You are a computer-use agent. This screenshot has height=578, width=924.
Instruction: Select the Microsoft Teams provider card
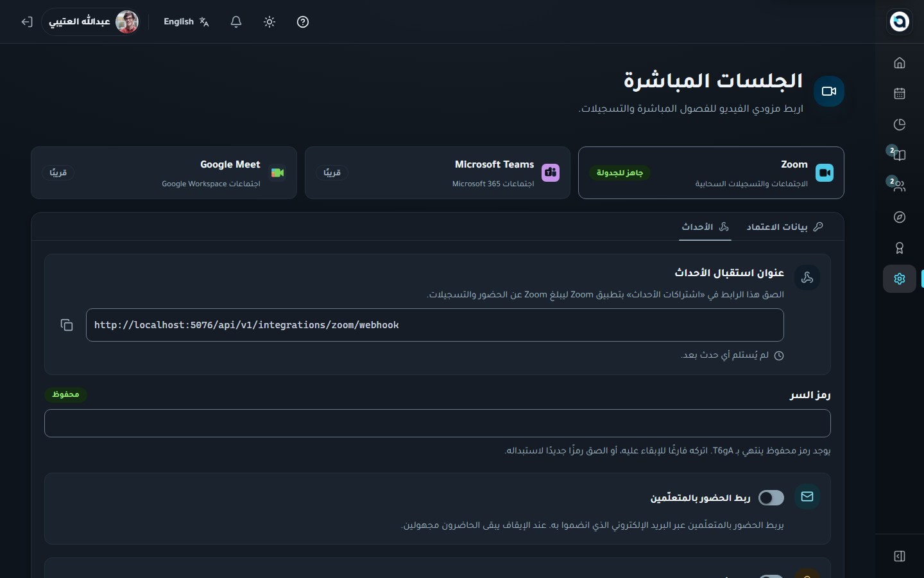tap(438, 173)
